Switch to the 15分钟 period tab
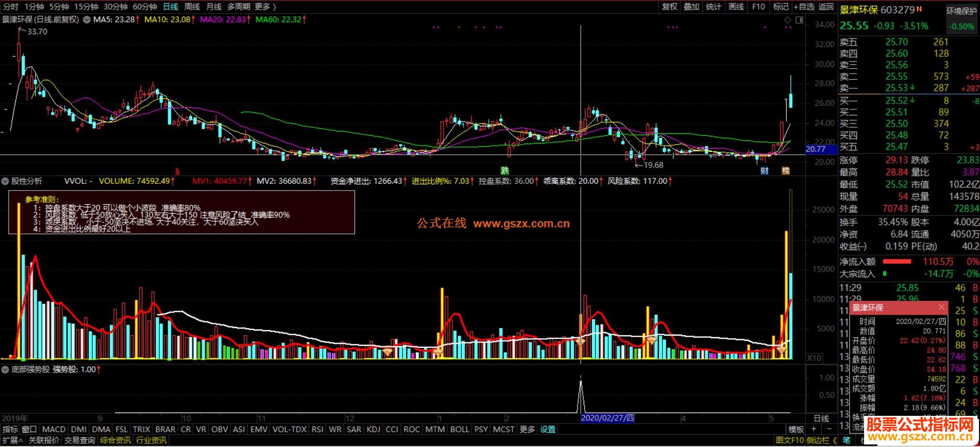Image resolution: width=980 pixels, height=447 pixels. click(86, 7)
